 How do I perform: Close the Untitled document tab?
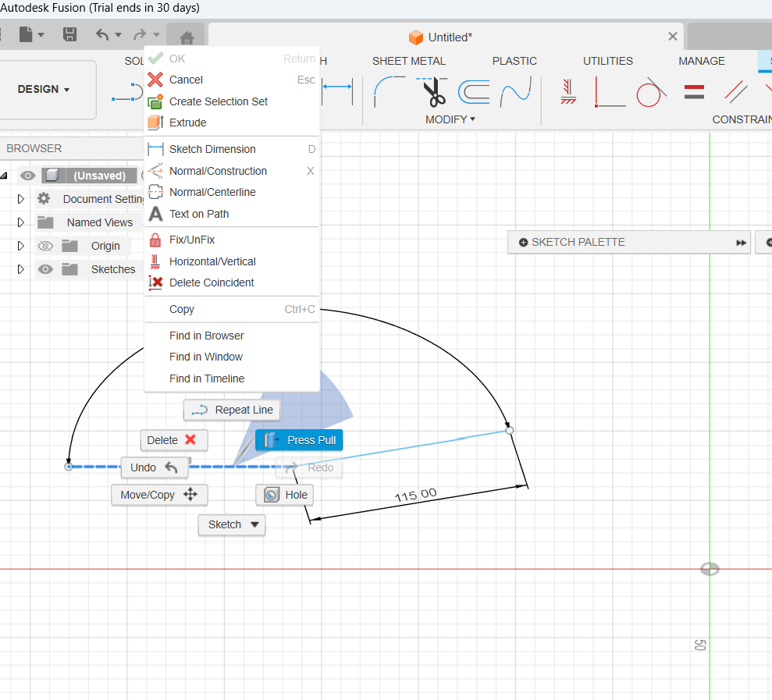pyautogui.click(x=673, y=37)
